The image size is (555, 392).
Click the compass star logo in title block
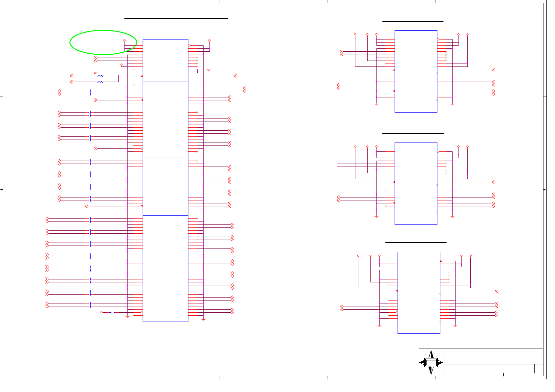click(431, 362)
